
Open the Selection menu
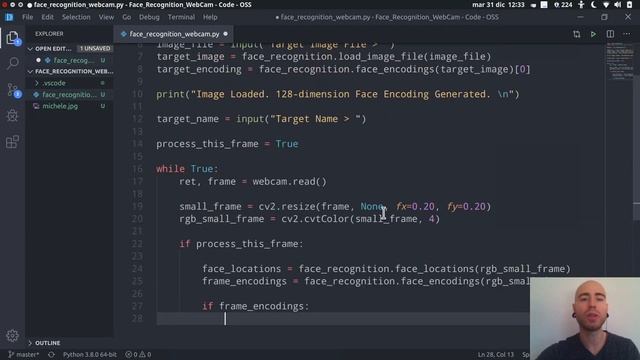(76, 17)
